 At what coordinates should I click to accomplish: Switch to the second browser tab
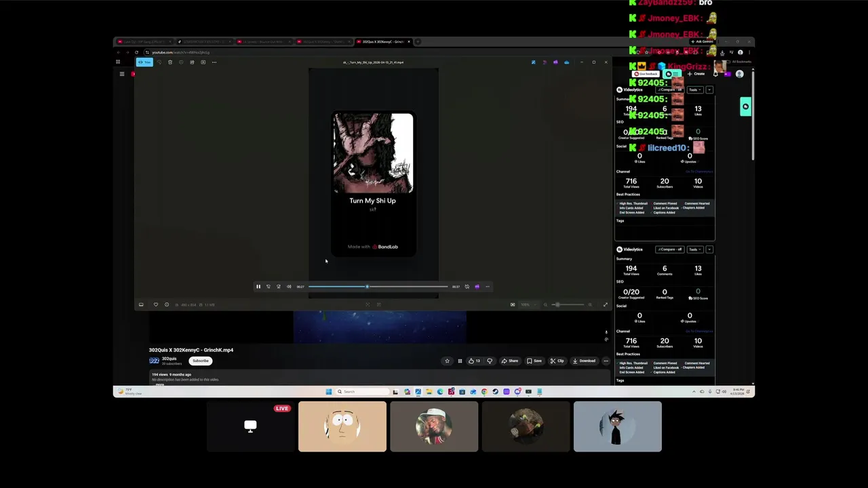tap(203, 42)
